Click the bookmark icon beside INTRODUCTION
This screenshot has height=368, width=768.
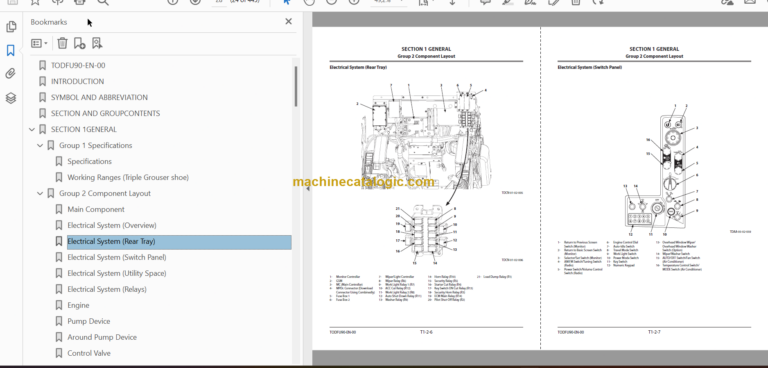42,81
